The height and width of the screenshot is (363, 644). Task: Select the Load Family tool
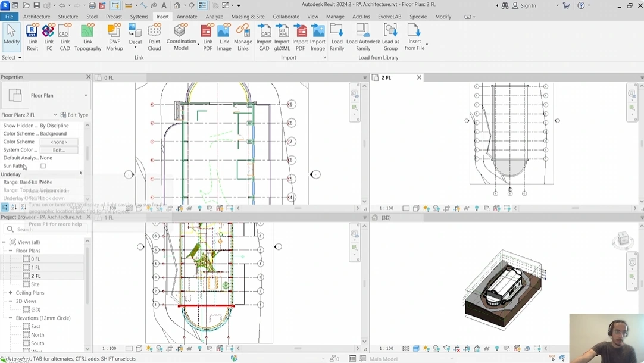tap(337, 37)
